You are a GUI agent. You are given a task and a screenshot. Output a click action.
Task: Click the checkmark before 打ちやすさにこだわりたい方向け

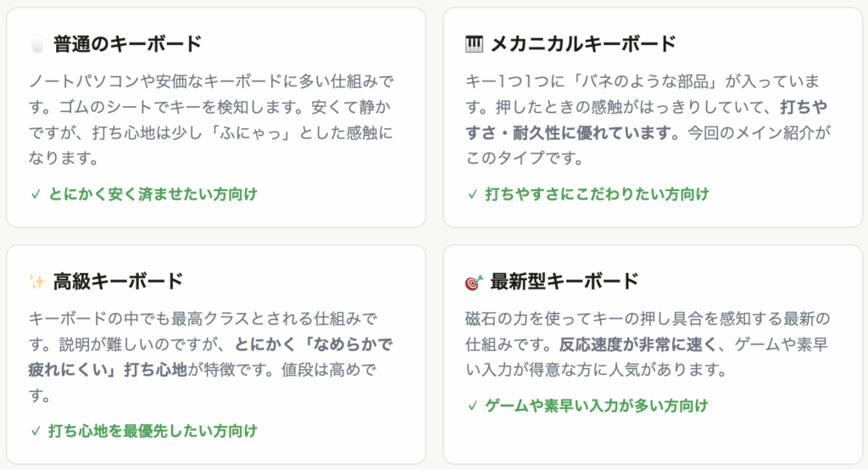[x=473, y=194]
